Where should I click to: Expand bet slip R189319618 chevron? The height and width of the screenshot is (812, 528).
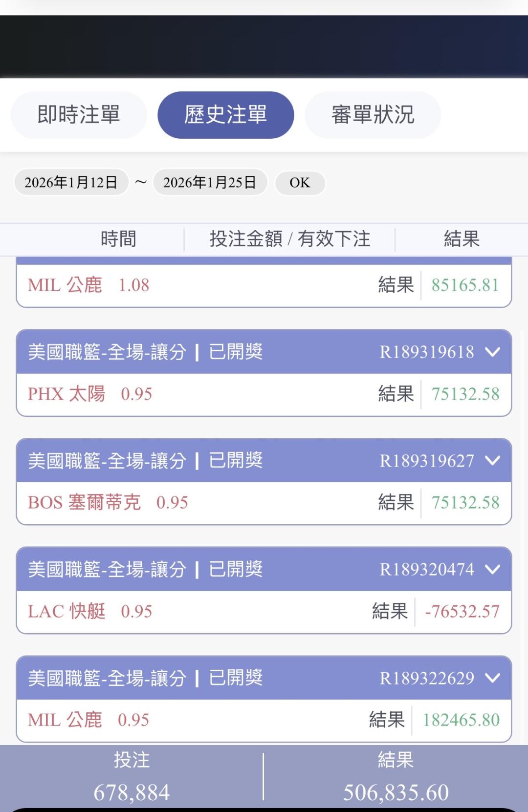click(493, 352)
